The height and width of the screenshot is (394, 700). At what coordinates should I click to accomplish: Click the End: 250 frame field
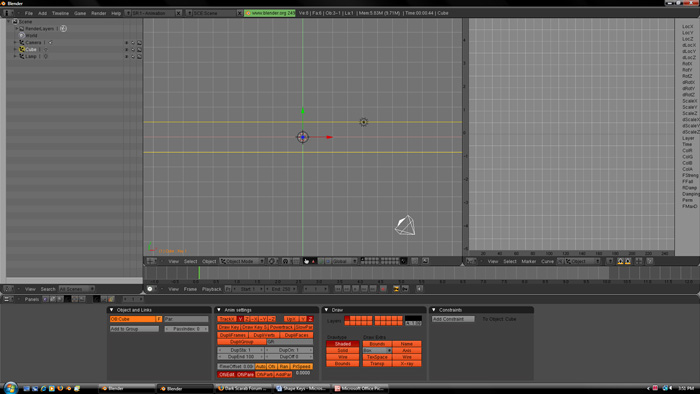(282, 289)
